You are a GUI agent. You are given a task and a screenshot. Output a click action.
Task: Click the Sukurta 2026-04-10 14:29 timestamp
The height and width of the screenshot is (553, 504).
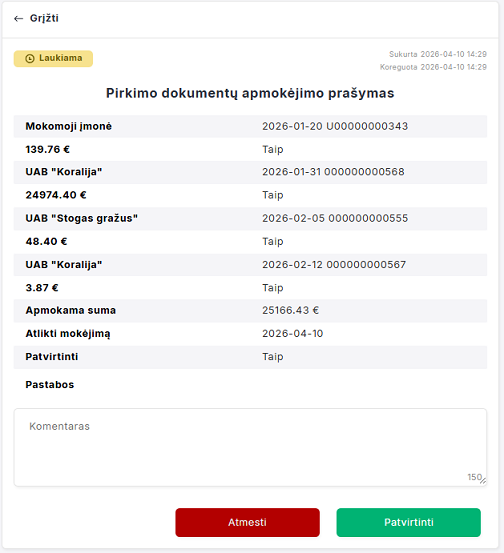[x=438, y=54]
